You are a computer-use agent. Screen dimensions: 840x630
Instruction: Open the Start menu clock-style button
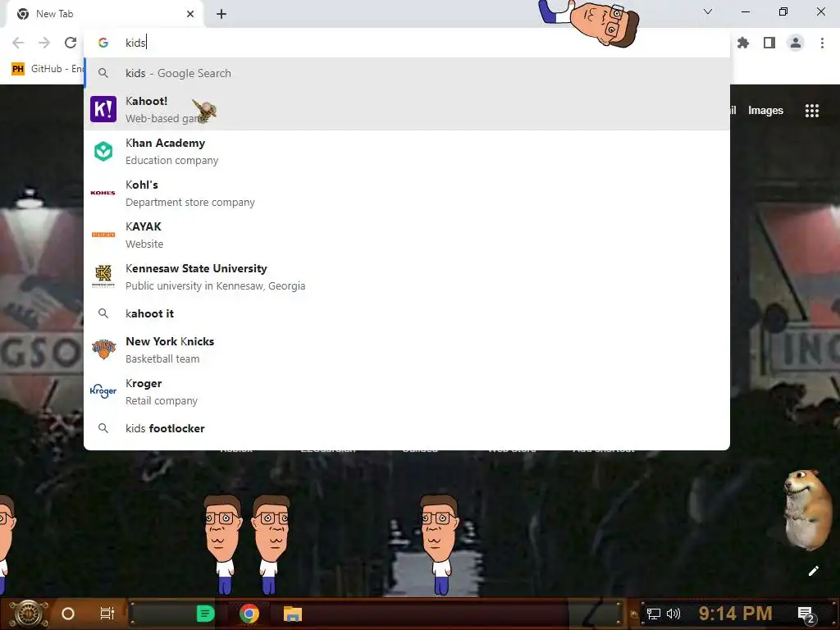[29, 614]
